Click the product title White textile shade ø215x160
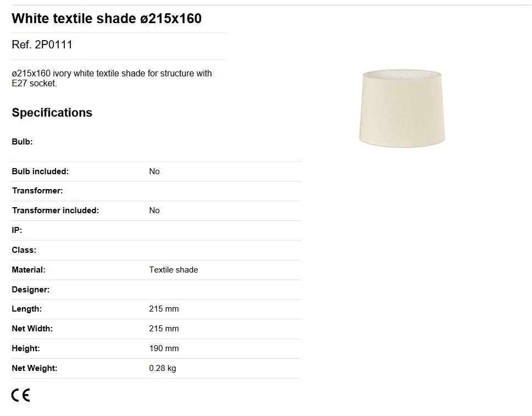 (107, 18)
